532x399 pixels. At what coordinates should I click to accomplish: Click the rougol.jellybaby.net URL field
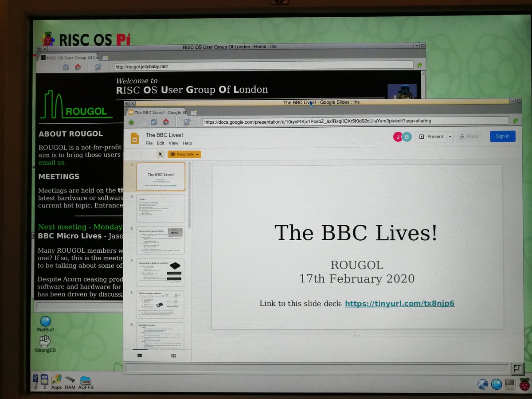tap(263, 66)
